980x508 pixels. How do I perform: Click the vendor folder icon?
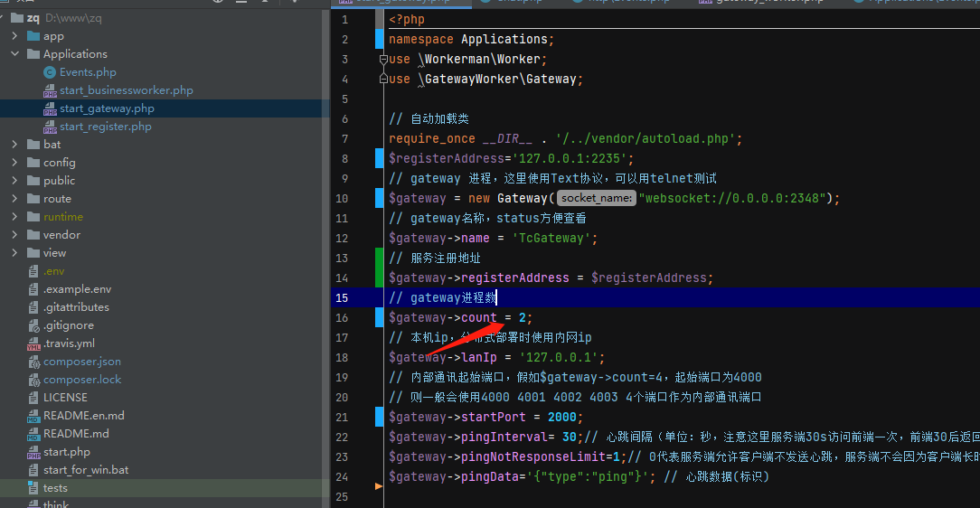point(33,235)
